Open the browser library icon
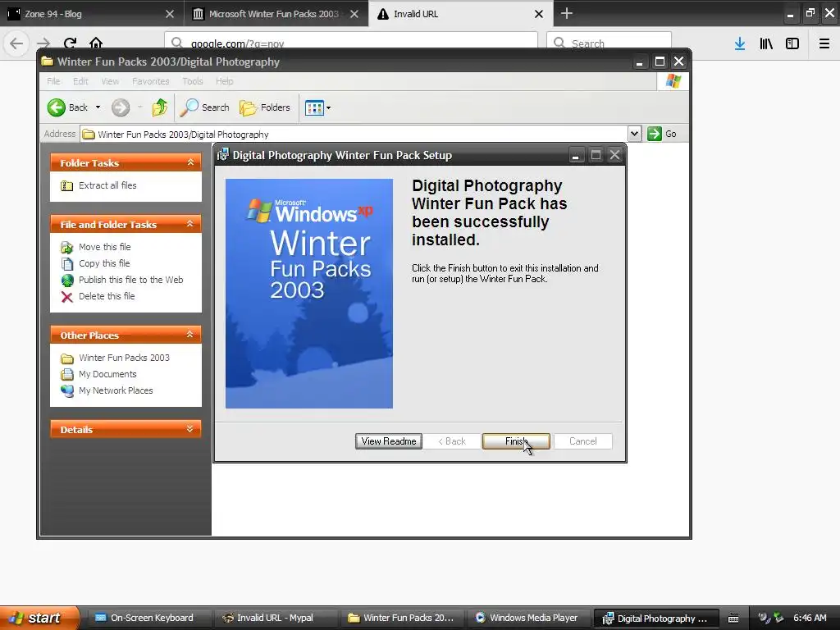This screenshot has height=630, width=840. [766, 43]
